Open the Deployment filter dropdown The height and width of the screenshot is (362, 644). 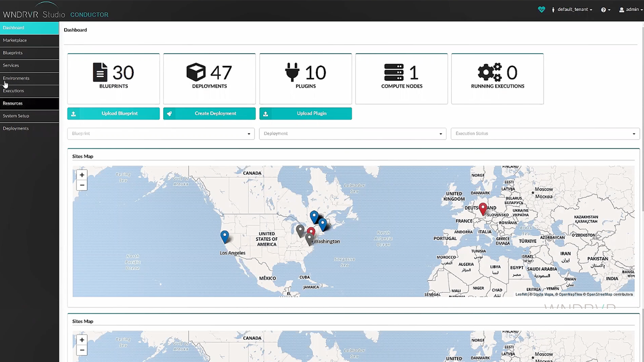tap(353, 134)
